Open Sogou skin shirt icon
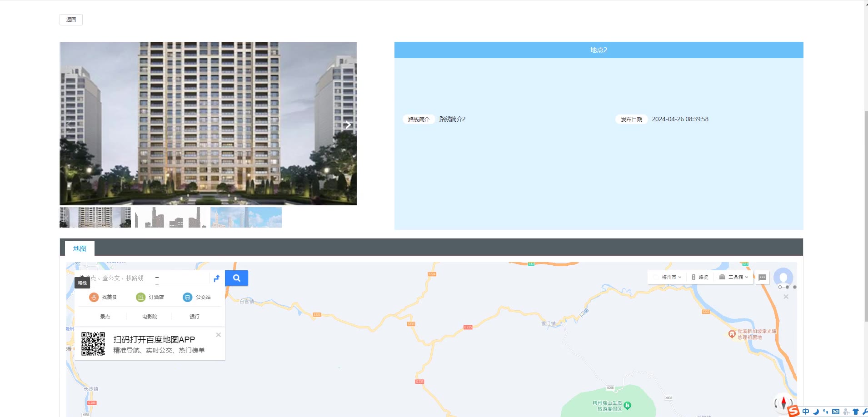Image resolution: width=868 pixels, height=417 pixels. pos(856,412)
